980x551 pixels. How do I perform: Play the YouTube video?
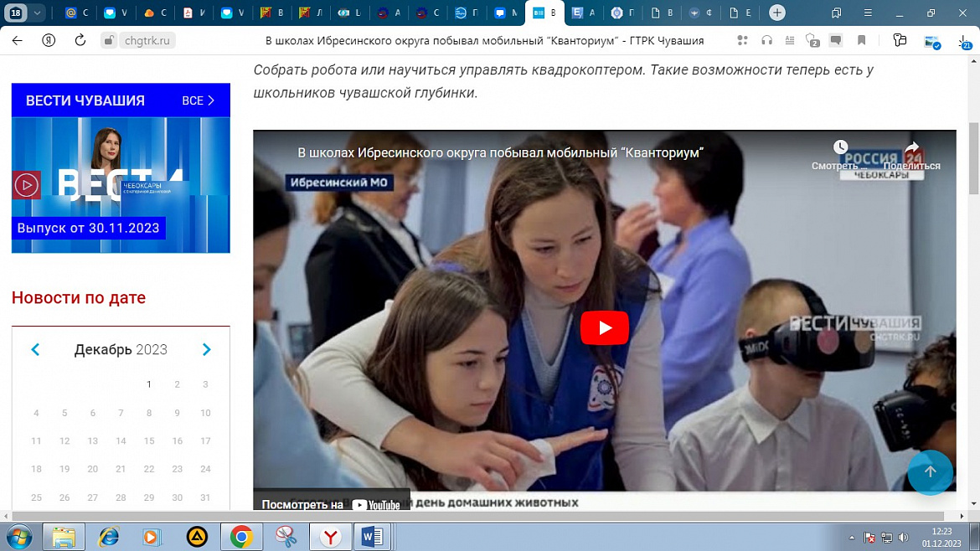[605, 327]
